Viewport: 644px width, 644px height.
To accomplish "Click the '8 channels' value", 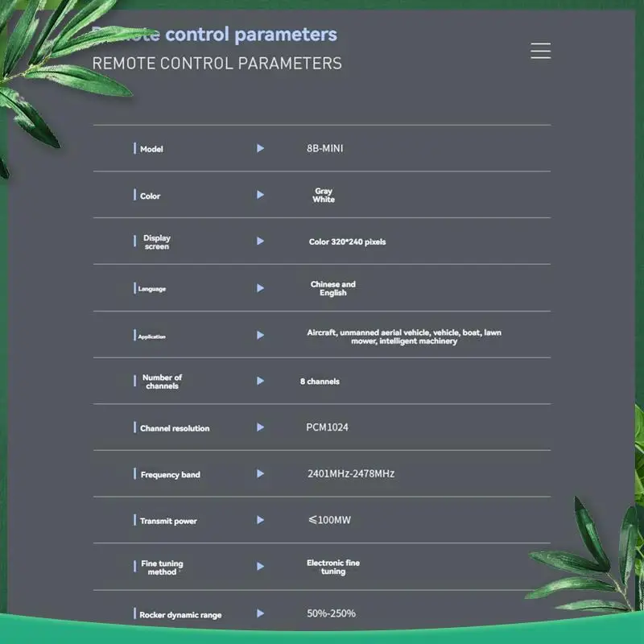I will click(320, 382).
